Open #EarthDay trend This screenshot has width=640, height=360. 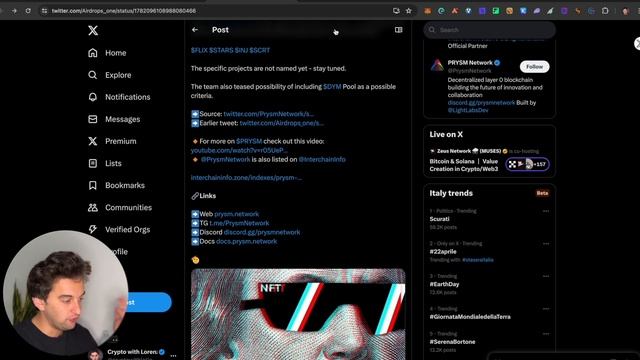[x=444, y=284]
